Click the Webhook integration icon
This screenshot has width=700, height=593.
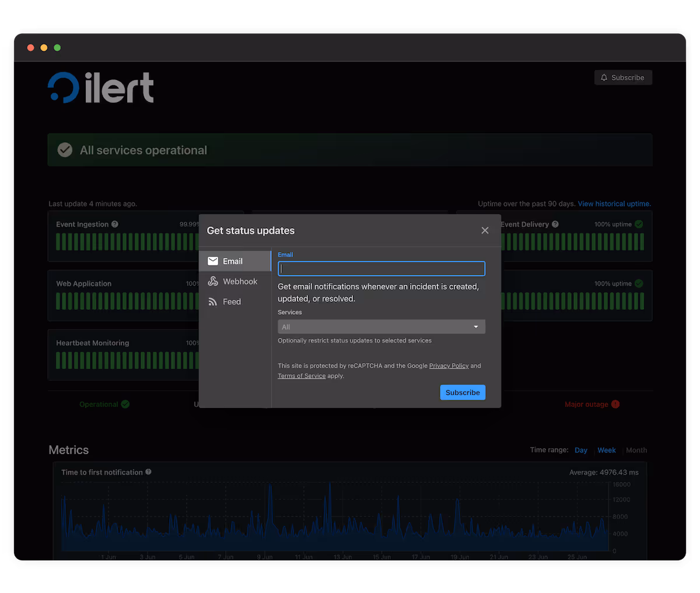[214, 281]
